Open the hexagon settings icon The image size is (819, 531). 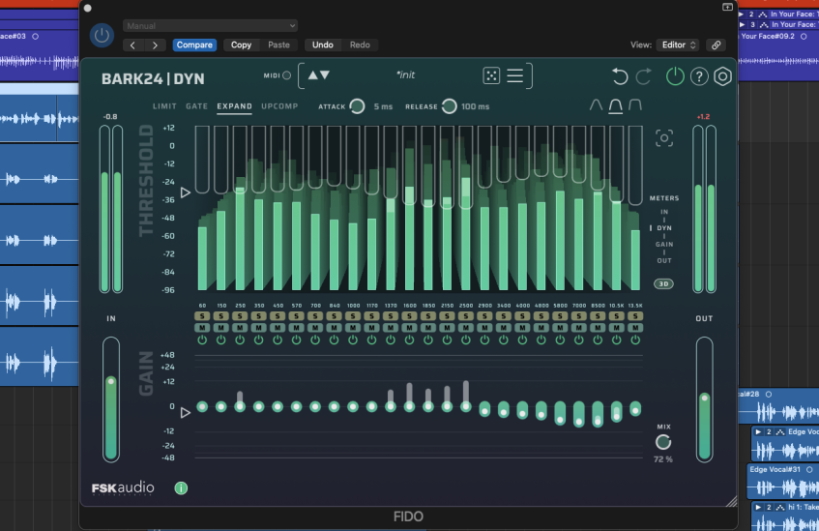click(723, 77)
